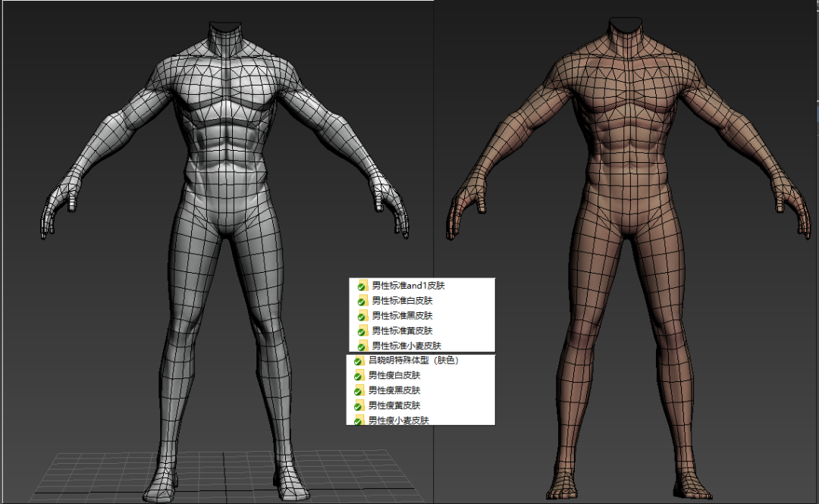Click the folder icon of 男性标准and1皮肤
The height and width of the screenshot is (504, 819).
click(362, 286)
